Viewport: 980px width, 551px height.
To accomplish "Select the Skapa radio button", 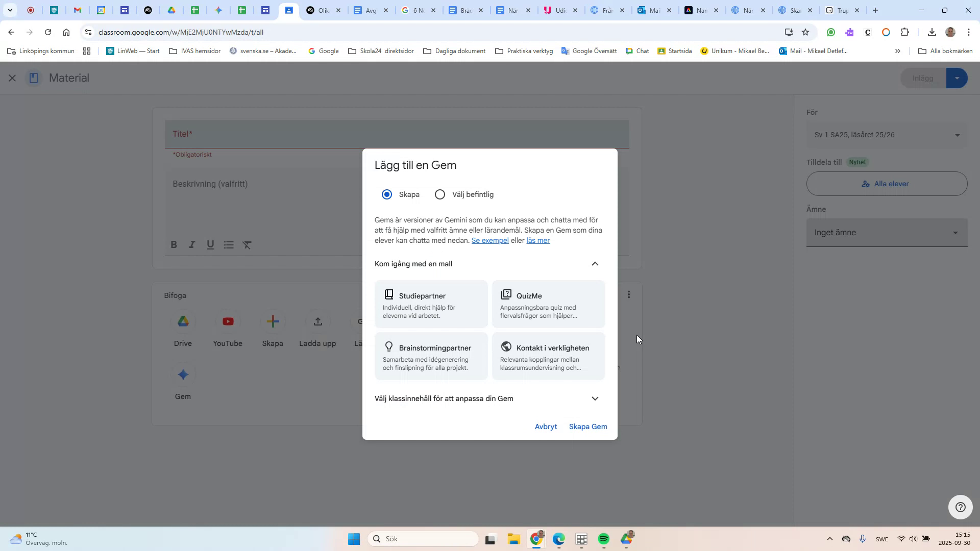I will (386, 194).
